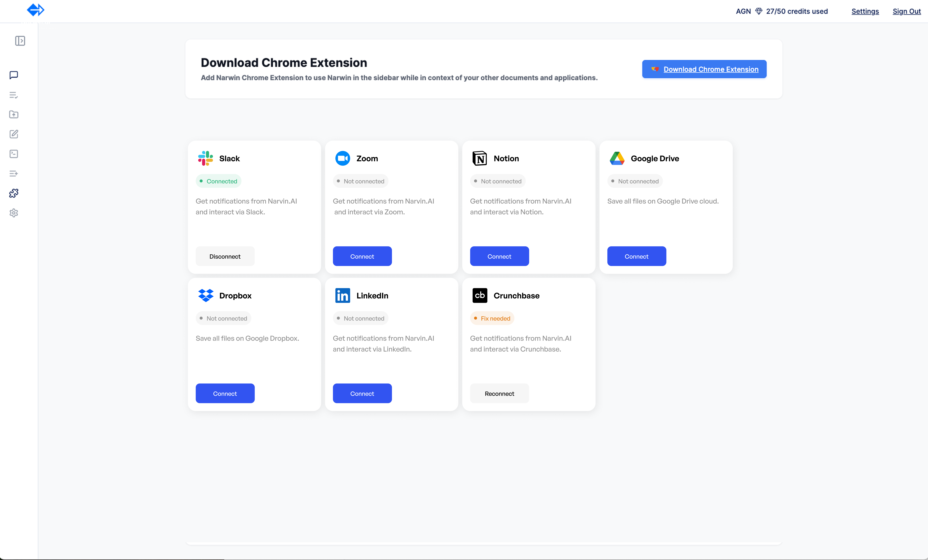Click the Dropbox card title
928x560 pixels.
point(235,296)
